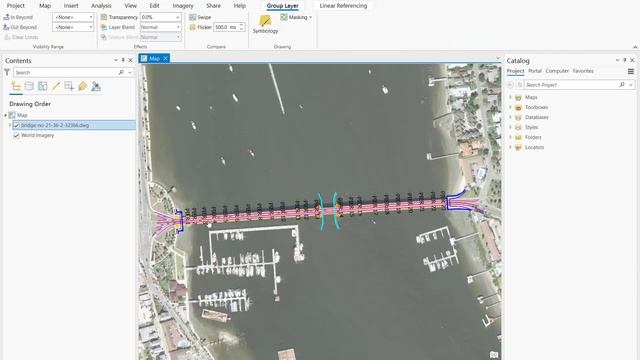The height and width of the screenshot is (360, 640).
Task: Click the Transparency icon in Effects group
Action: click(104, 17)
